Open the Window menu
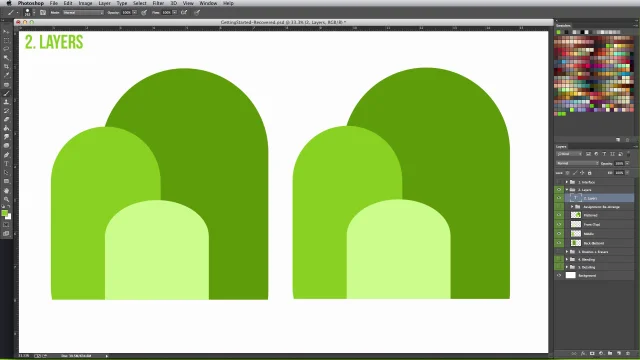 208,3
